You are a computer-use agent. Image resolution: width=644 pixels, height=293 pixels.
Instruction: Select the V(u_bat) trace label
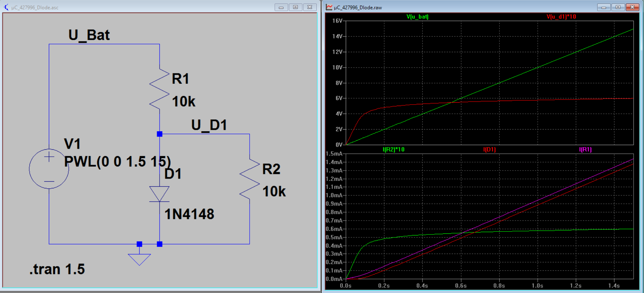click(x=417, y=16)
